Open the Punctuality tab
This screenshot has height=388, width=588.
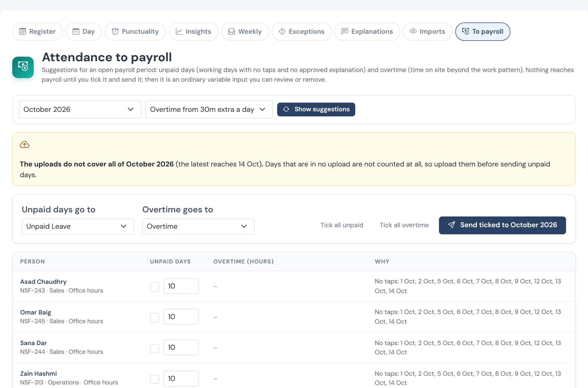[x=135, y=32]
